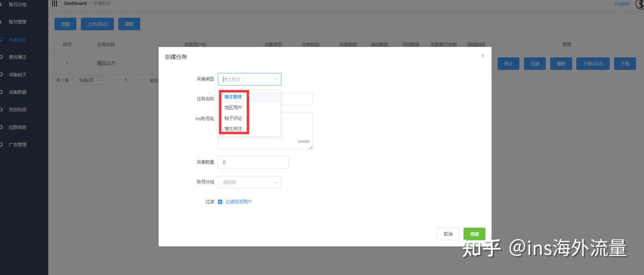Image resolution: width=644 pixels, height=275 pixels.
Task: Switch language via English link
Action: [622, 4]
